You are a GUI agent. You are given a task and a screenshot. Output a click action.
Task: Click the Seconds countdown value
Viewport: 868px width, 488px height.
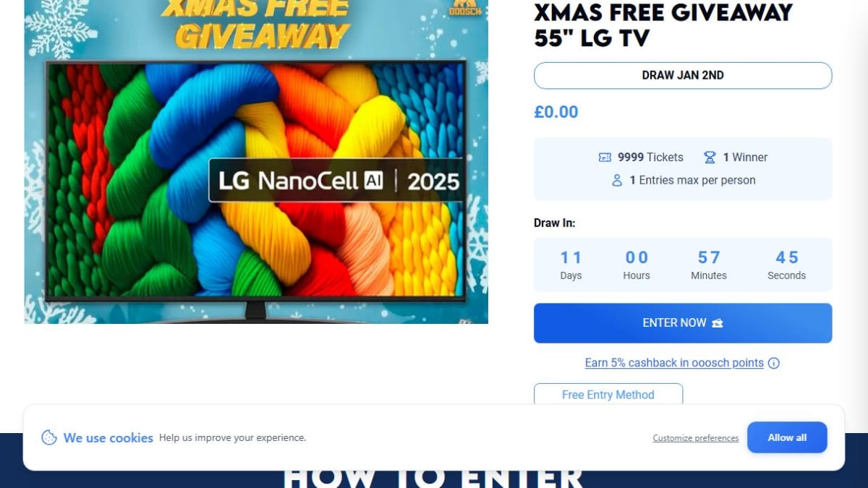coord(787,257)
